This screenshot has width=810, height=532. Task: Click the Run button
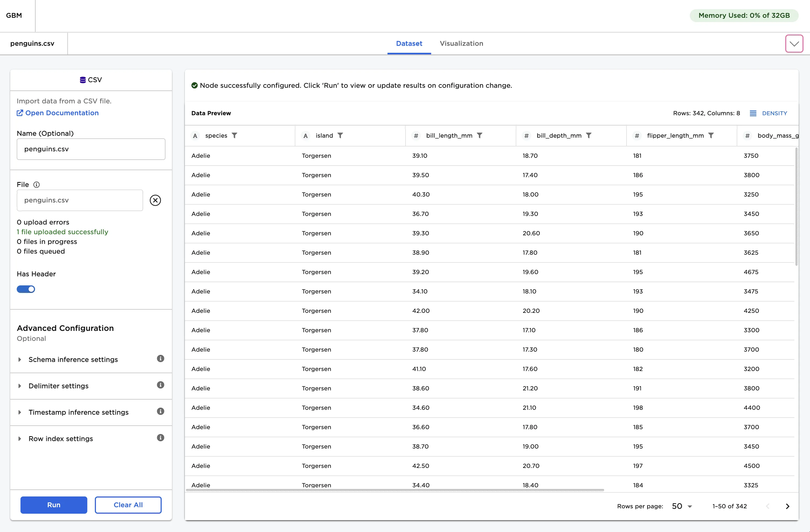tap(54, 505)
